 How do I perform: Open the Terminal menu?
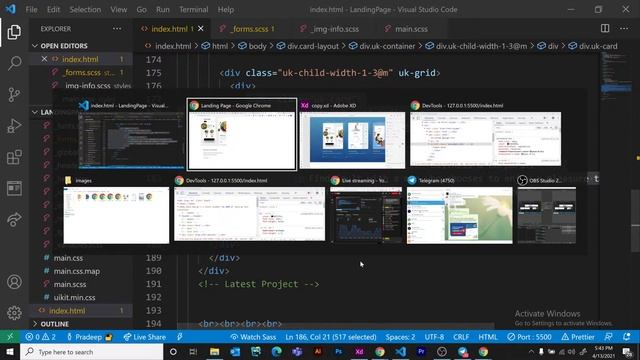(193, 9)
